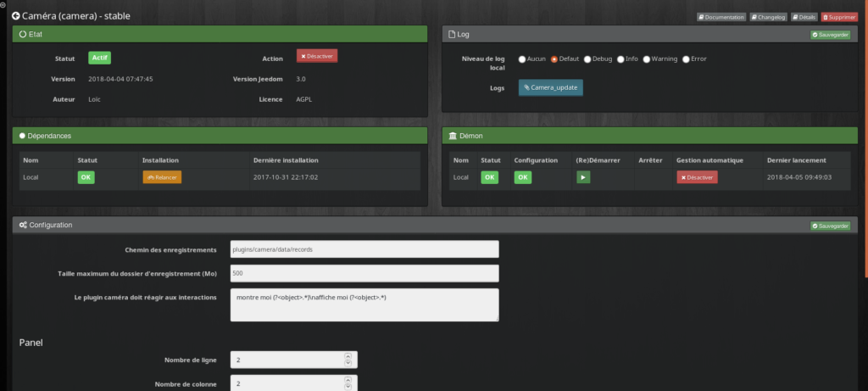868x391 pixels.
Task: Select the Error log level
Action: tap(686, 59)
